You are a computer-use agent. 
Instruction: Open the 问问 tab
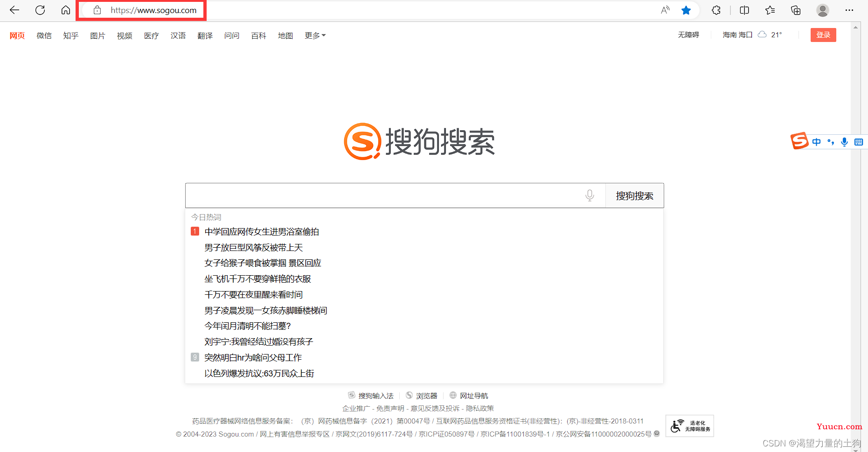click(x=232, y=35)
